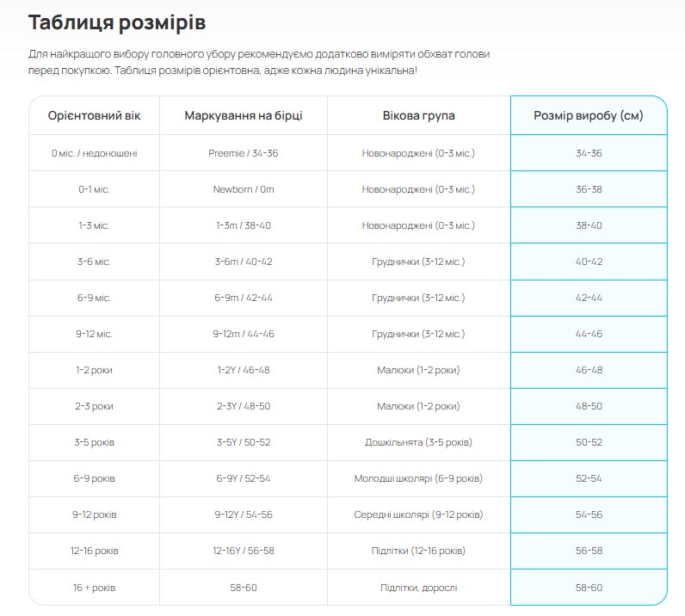This screenshot has width=685, height=616.
Task: Select the '58-60' product size cell
Action: (589, 588)
